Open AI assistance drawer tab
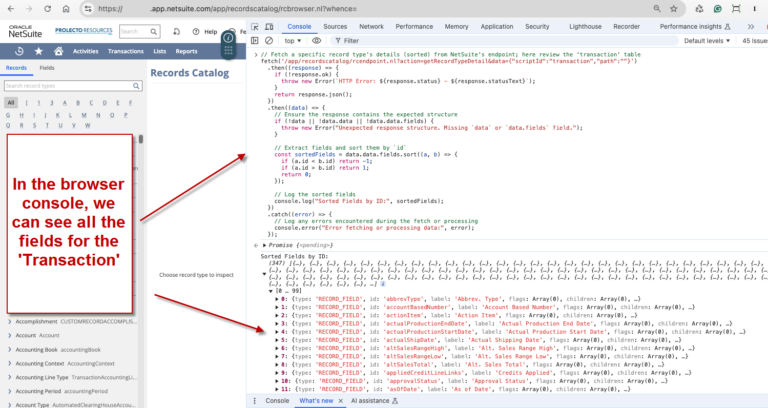This screenshot has width=768, height=408. [374, 401]
